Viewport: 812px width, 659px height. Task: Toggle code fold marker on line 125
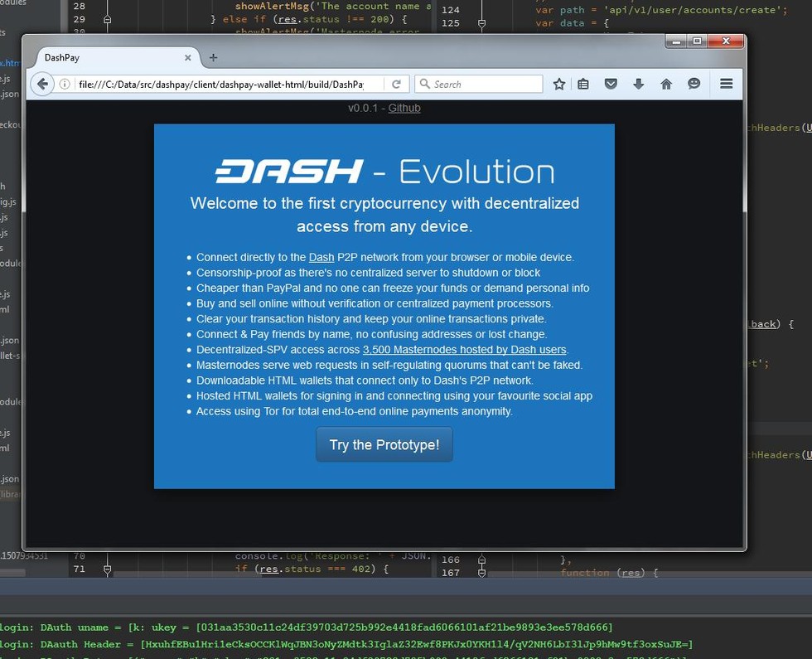481,23
